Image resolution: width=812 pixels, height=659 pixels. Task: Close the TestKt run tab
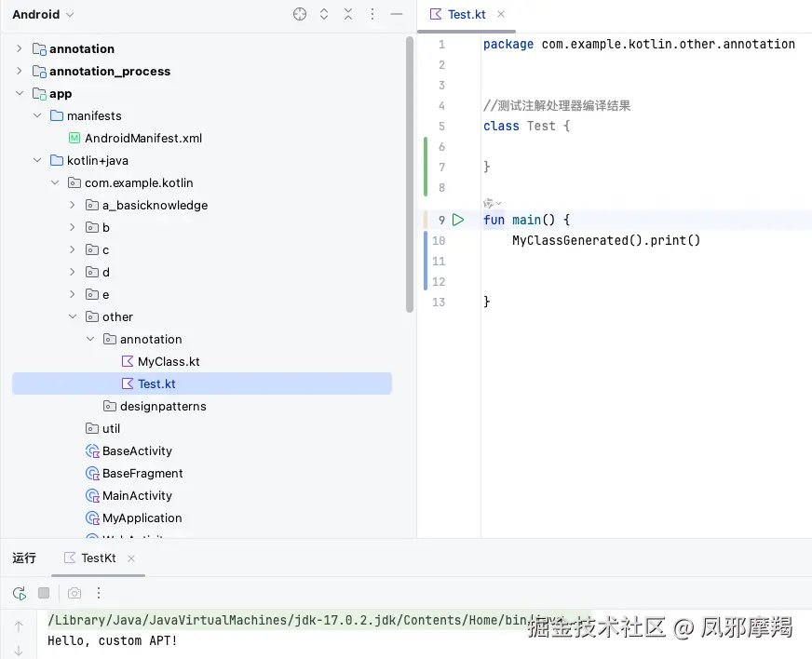pyautogui.click(x=131, y=558)
